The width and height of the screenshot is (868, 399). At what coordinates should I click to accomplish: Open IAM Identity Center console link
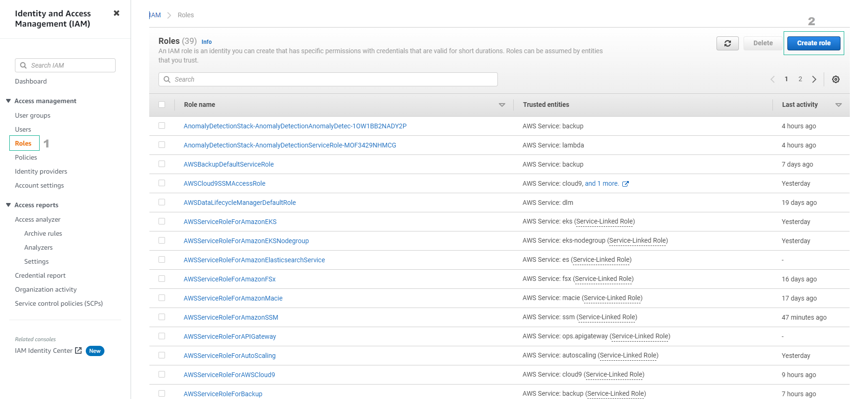[44, 350]
